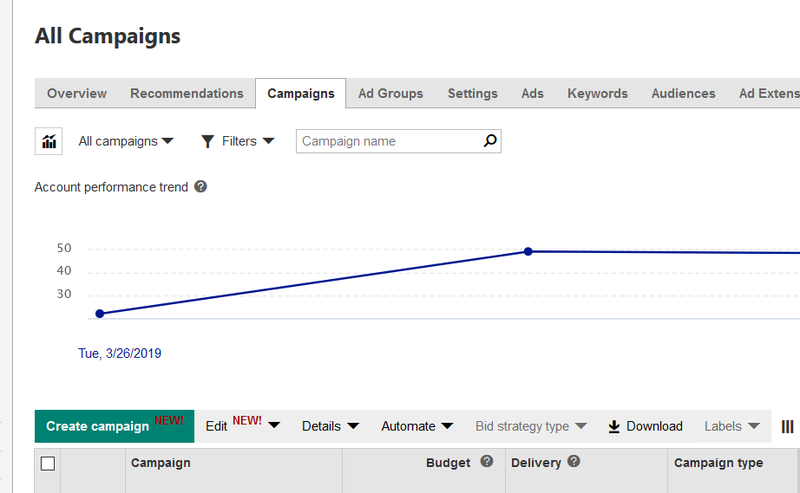Click the Create campaign button
This screenshot has width=800, height=493.
(114, 426)
